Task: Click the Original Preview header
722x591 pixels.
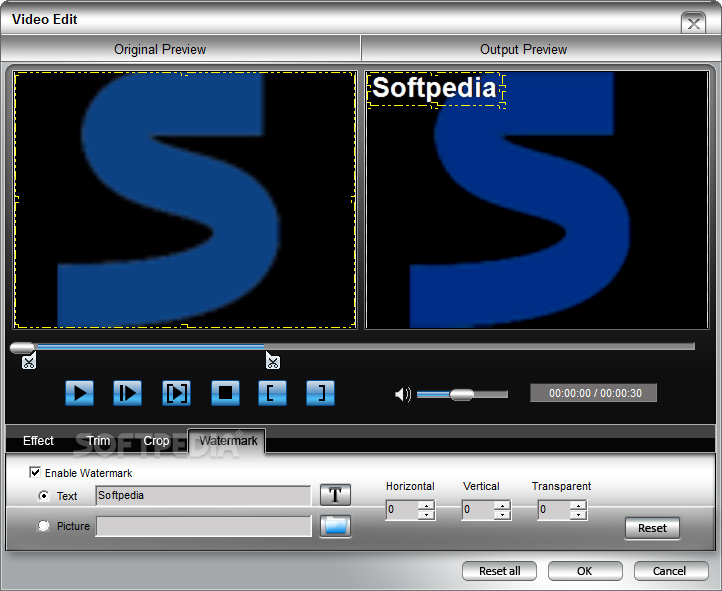Action: click(160, 49)
